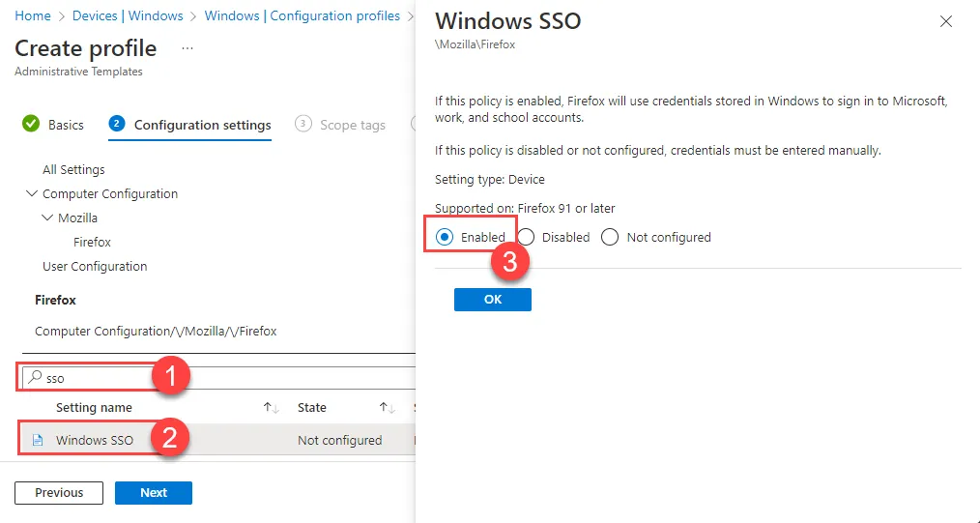Sort by Setting name column arrows
The image size is (980, 523).
pos(271,407)
